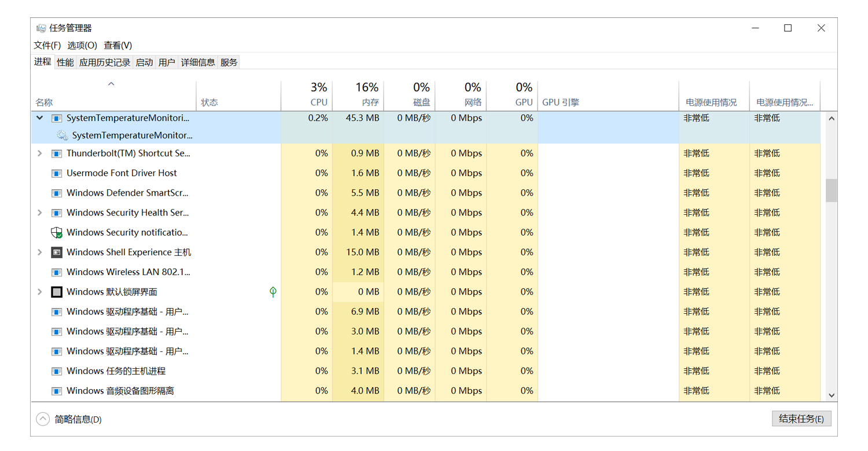This screenshot has height=451, width=868.
Task: Expand the Windows Shell Experience host group
Action: click(40, 252)
